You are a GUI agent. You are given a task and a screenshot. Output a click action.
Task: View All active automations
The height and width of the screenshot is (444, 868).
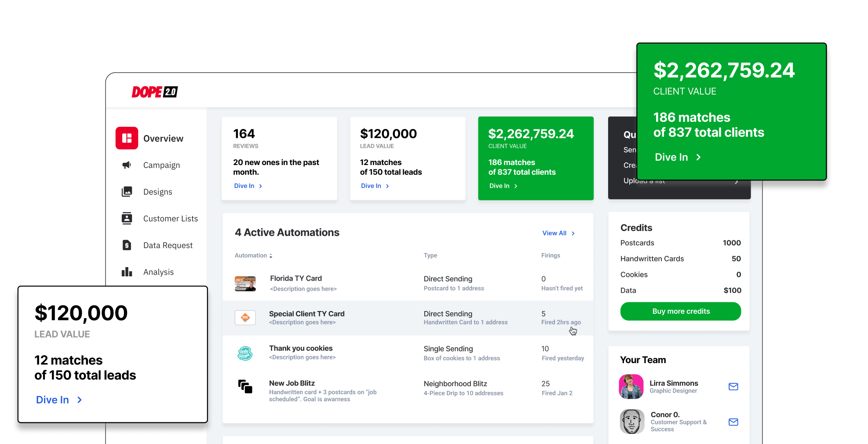[558, 233]
